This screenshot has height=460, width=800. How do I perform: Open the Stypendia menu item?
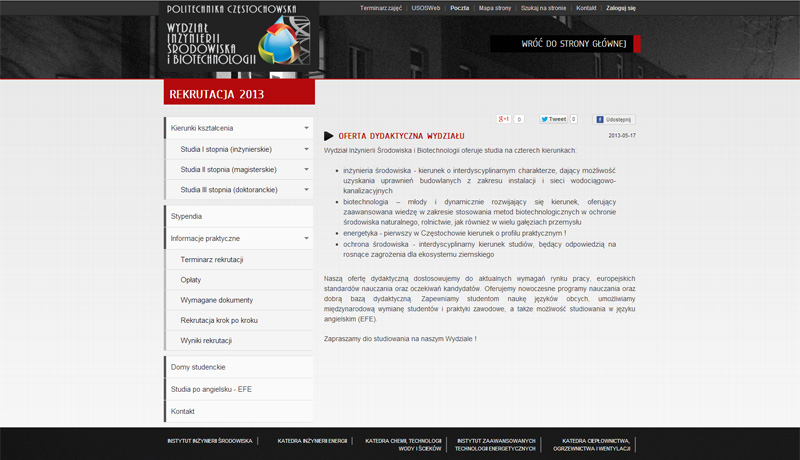point(239,216)
